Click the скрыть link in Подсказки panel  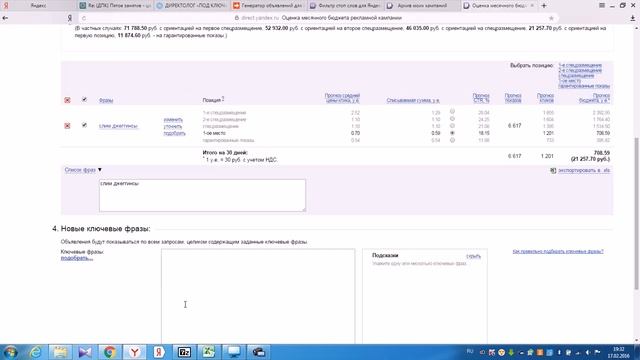473,256
